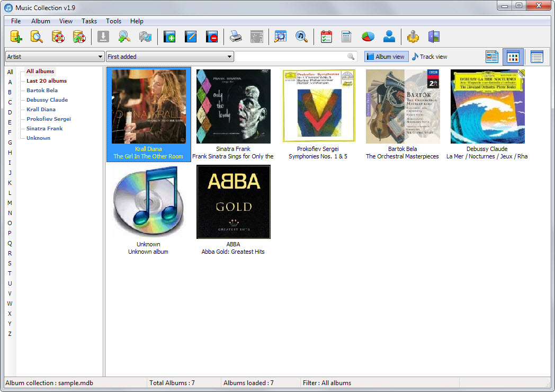Filter by letter All in alphabet bar

[10, 72]
